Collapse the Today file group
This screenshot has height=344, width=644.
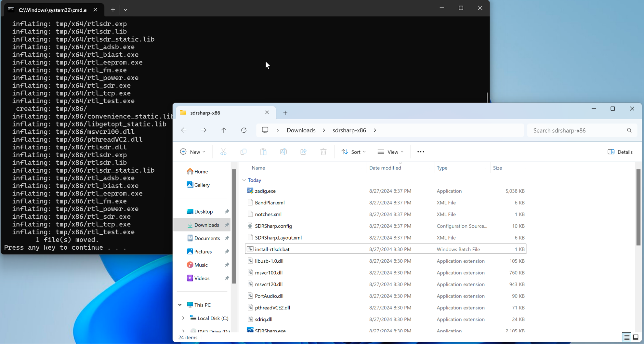click(x=244, y=180)
